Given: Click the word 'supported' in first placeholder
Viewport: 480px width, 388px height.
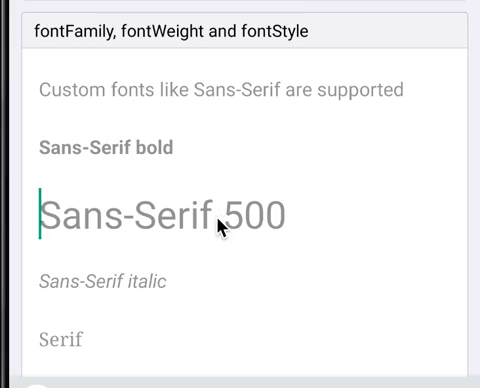Looking at the screenshot, I should click(x=360, y=91).
